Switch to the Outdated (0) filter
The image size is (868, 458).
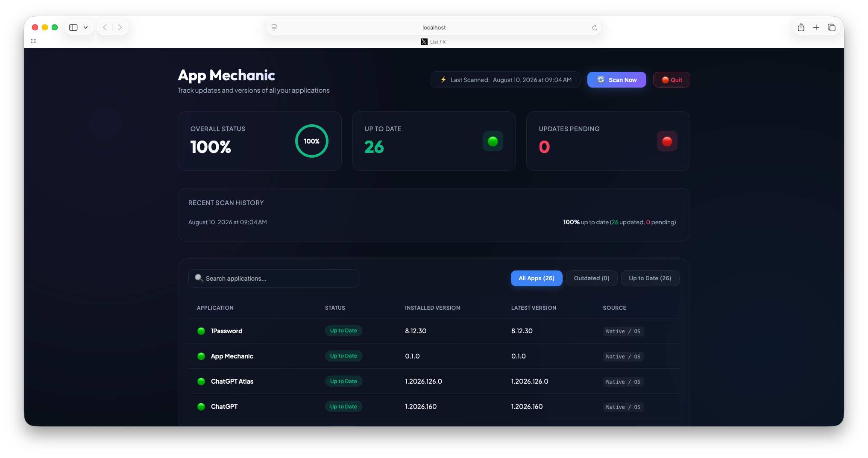pos(592,278)
